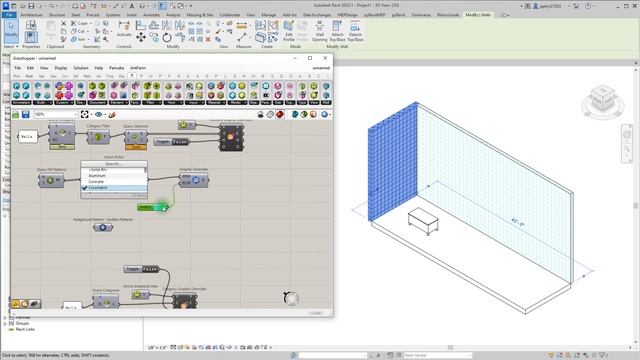Click the Wall Opening tool
Image resolution: width=640 pixels, height=360 pixels.
click(x=319, y=31)
